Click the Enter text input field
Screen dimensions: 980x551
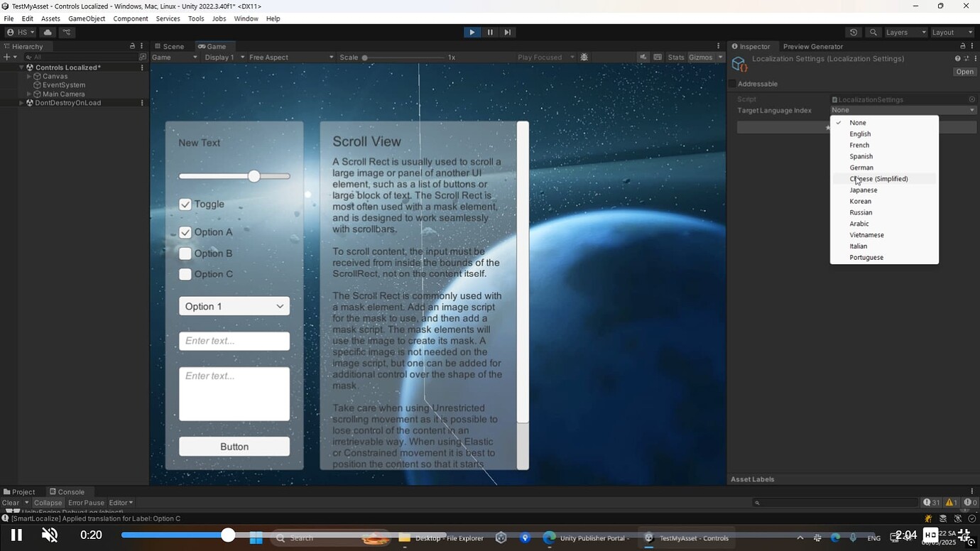[234, 341]
